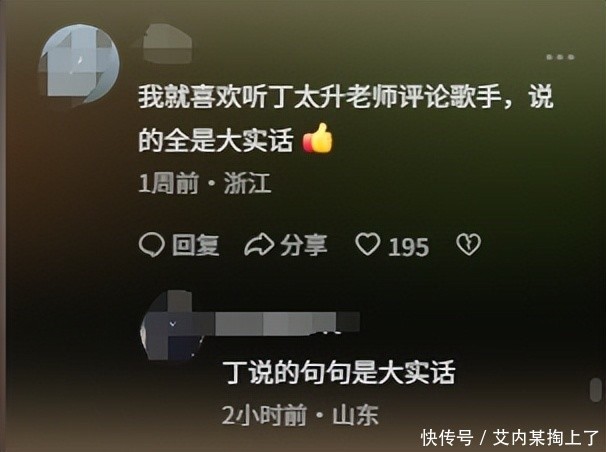
Task: Click the 2小时前 · 山东 timestamp
Action: pyautogui.click(x=300, y=415)
